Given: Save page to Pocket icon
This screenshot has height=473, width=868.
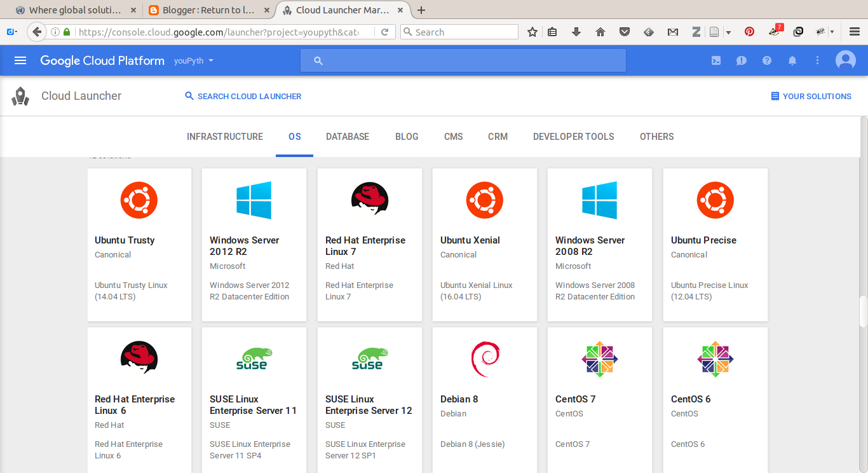Looking at the screenshot, I should click(x=625, y=32).
